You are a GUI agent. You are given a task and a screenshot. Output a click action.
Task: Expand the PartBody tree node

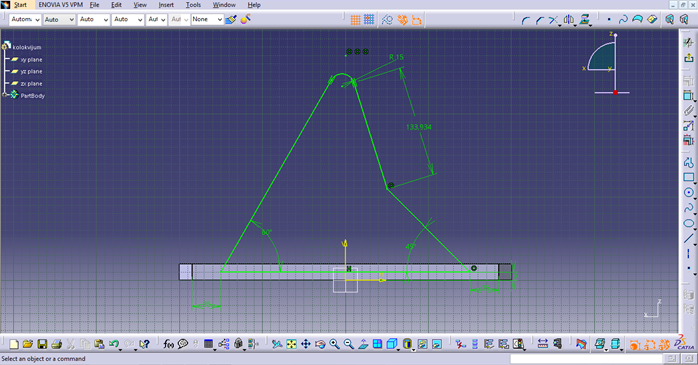point(5,95)
